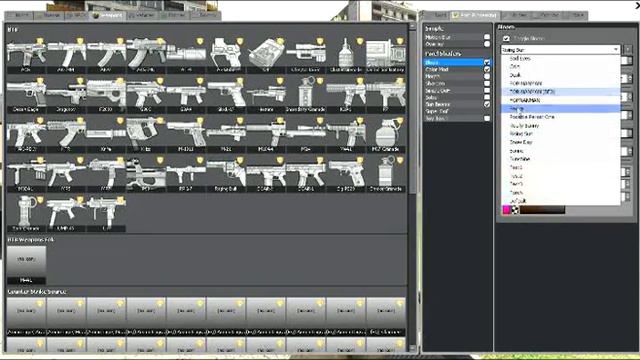Select the Bloom shader row label
The width and height of the screenshot is (640, 360).
click(x=432, y=62)
